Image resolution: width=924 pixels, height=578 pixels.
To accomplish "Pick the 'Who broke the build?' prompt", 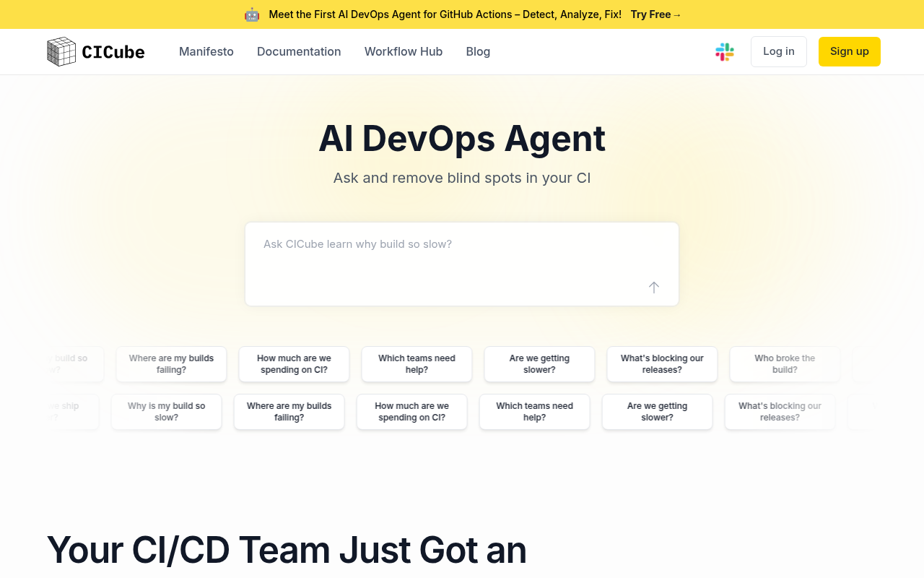I will click(x=785, y=364).
